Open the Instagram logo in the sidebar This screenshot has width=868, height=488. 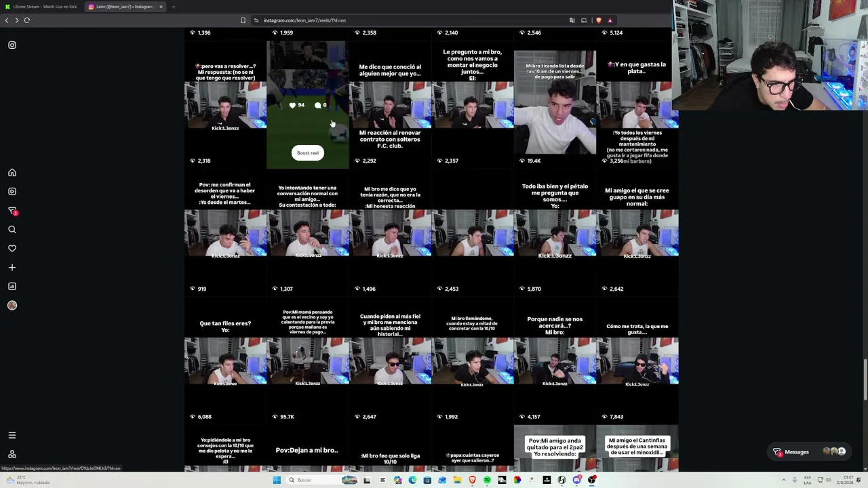(12, 45)
